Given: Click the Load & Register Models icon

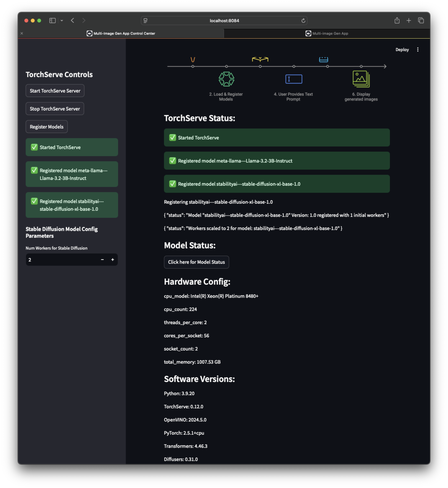Looking at the screenshot, I should (226, 79).
